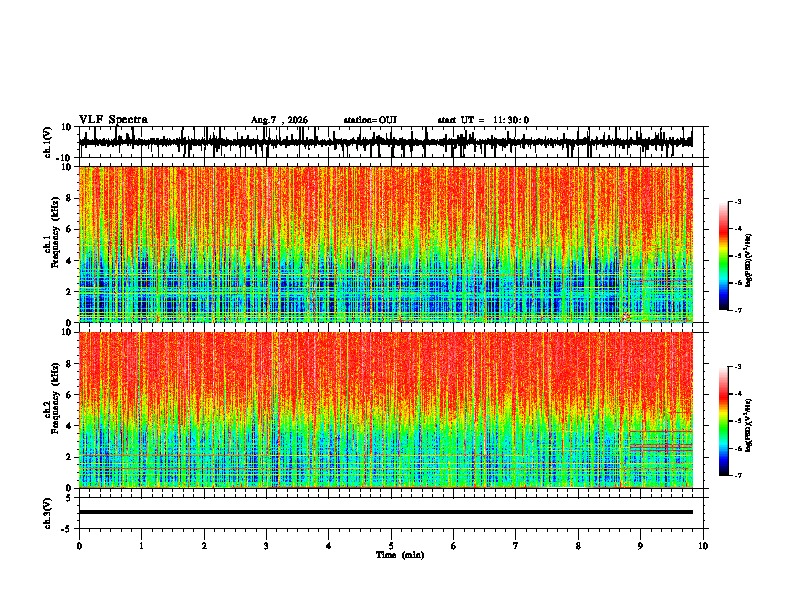
Task: Click time axis tick label "5"
Action: click(391, 546)
